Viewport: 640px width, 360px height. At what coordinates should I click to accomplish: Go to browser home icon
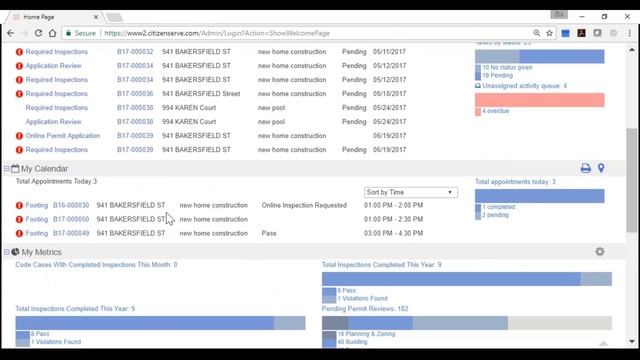click(53, 33)
